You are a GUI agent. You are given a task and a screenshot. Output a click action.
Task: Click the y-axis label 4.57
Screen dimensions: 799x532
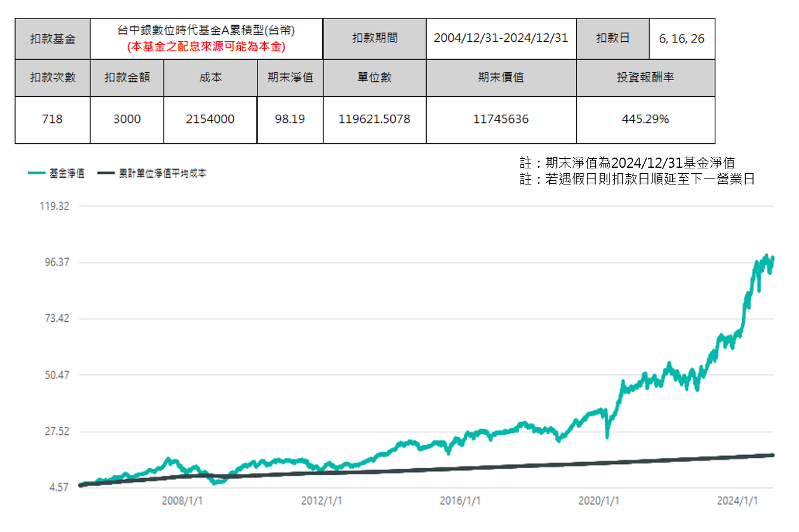pyautogui.click(x=60, y=487)
